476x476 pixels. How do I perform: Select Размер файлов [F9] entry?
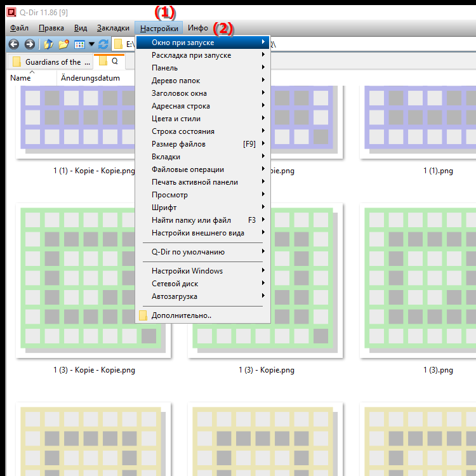click(203, 144)
